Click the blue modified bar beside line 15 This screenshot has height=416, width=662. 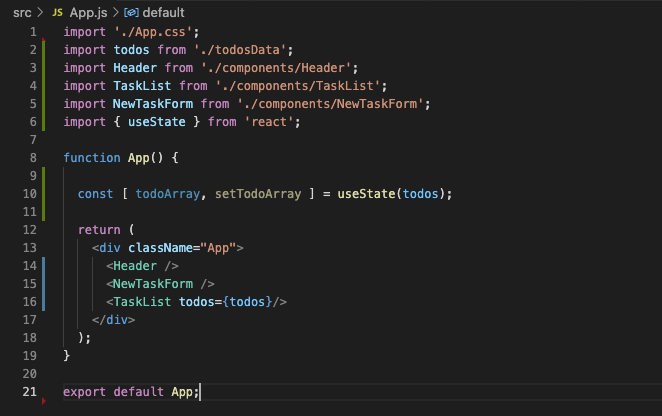pyautogui.click(x=43, y=284)
